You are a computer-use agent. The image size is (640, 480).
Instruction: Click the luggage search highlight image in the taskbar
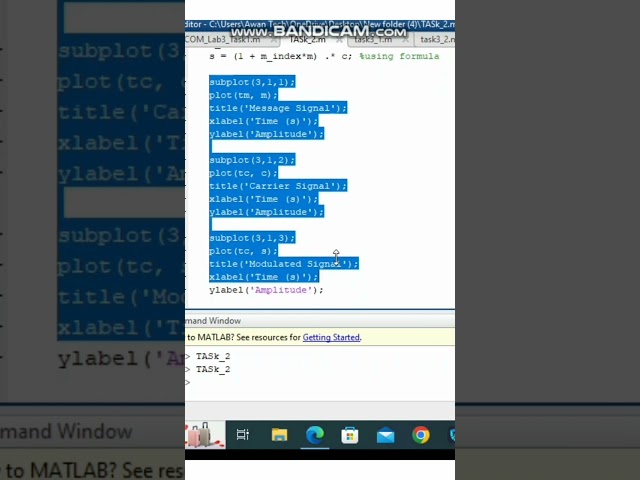point(205,435)
